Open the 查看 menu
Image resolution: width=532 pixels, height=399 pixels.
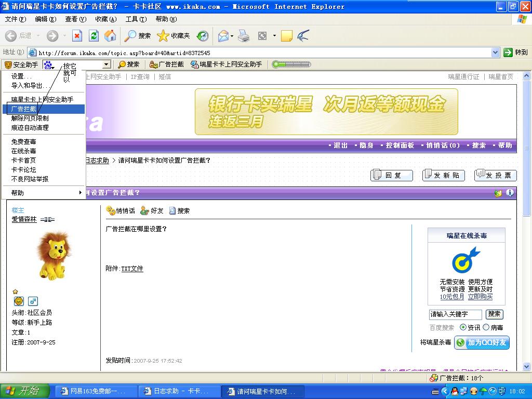point(76,19)
